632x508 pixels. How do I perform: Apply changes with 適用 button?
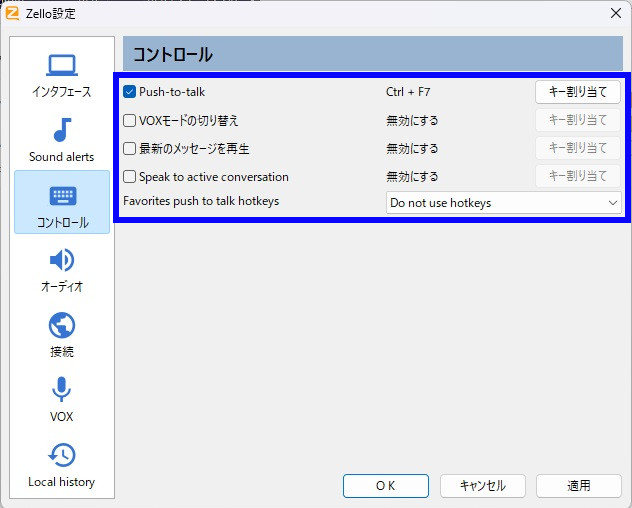coord(578,485)
